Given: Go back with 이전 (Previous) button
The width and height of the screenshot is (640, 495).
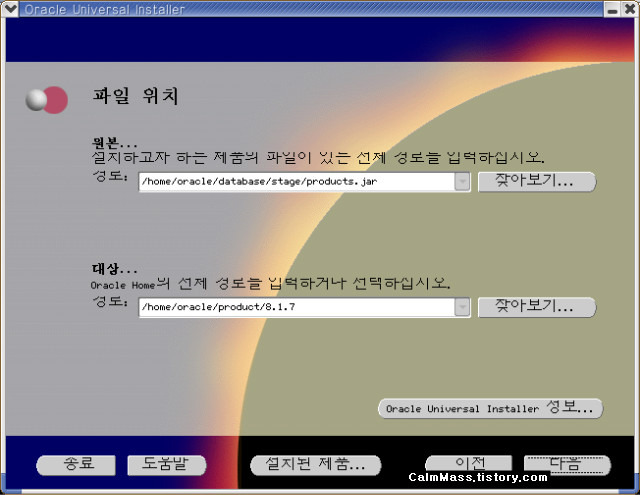Looking at the screenshot, I should (469, 464).
